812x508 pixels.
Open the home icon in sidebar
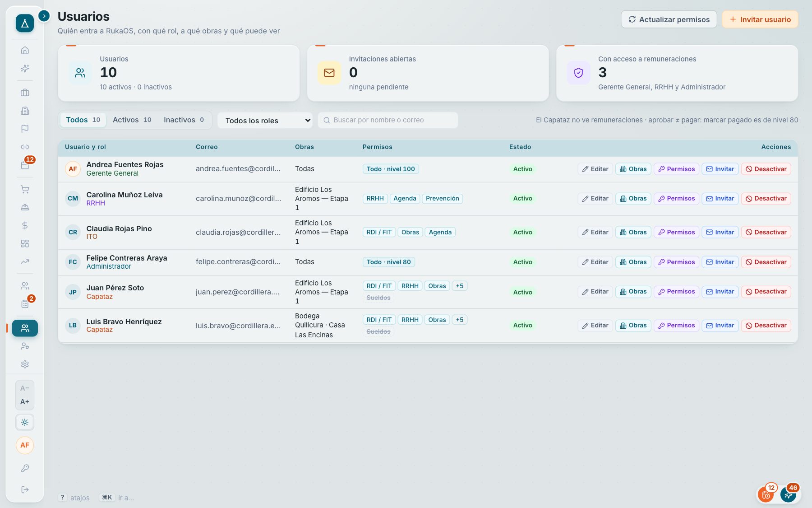point(25,50)
